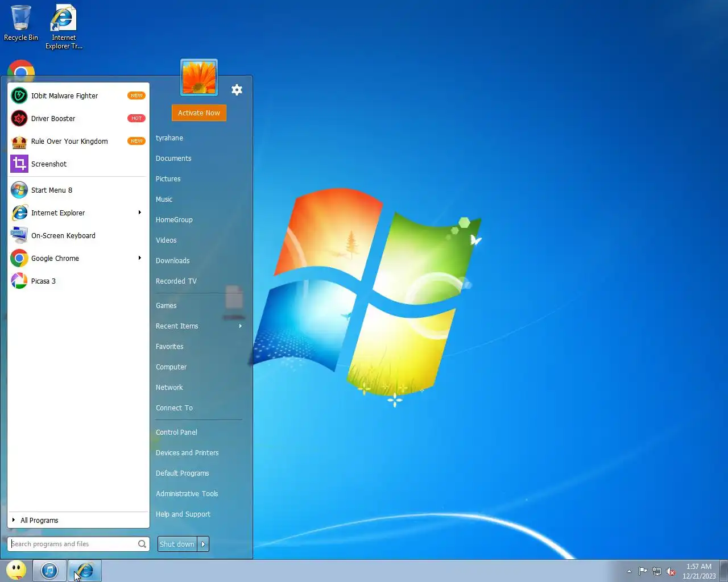Open Network
This screenshot has height=582, width=728.
click(x=169, y=387)
